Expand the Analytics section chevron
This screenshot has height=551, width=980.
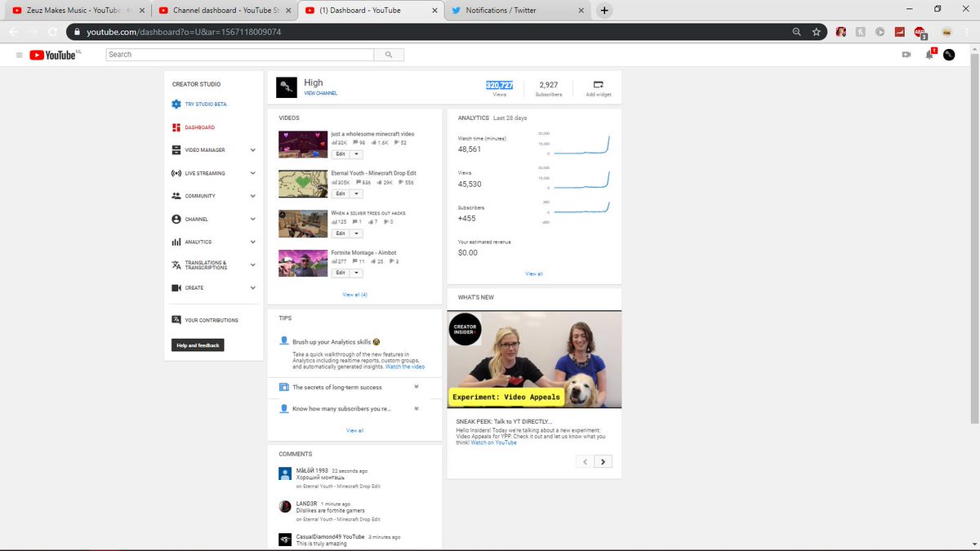253,242
